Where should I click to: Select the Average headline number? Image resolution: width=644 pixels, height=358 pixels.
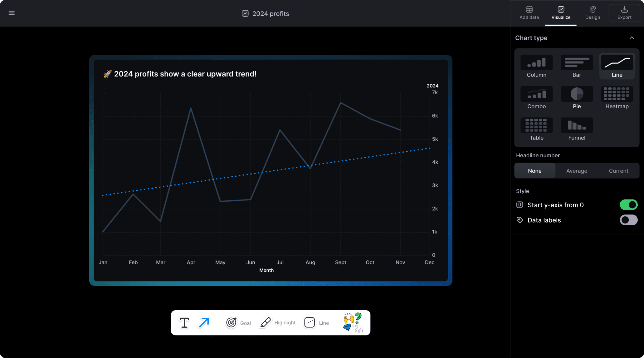(577, 170)
